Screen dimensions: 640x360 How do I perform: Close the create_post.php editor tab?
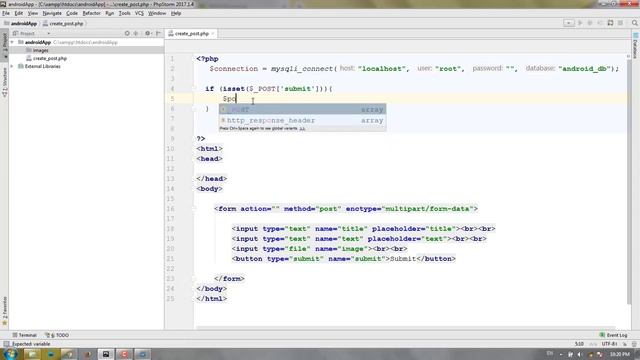tap(213, 33)
